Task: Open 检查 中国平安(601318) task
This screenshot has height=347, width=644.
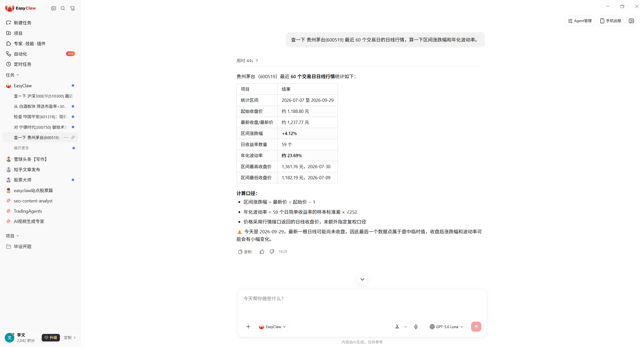Action: [40, 117]
